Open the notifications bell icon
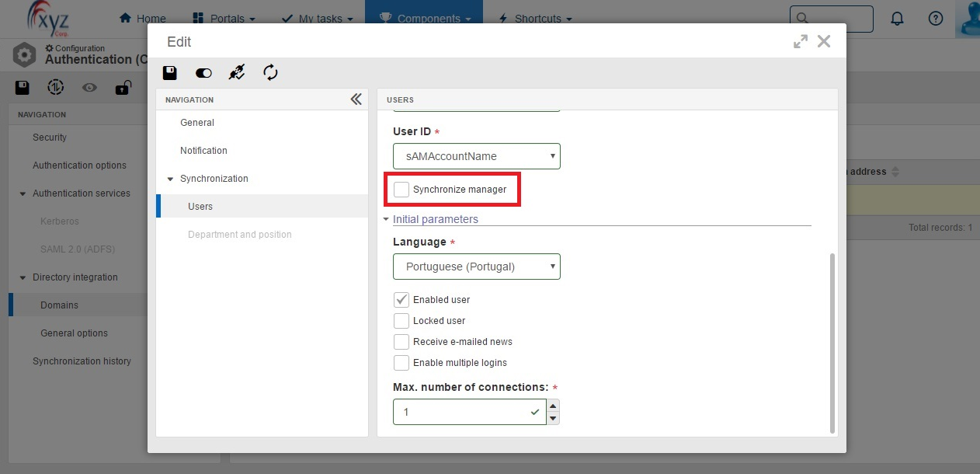The height and width of the screenshot is (474, 980). click(x=897, y=19)
